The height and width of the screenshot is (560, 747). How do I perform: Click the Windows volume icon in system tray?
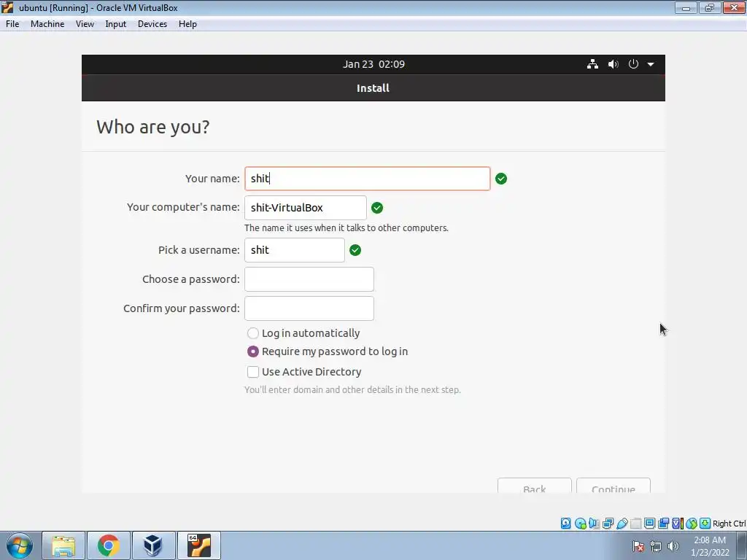point(673,546)
